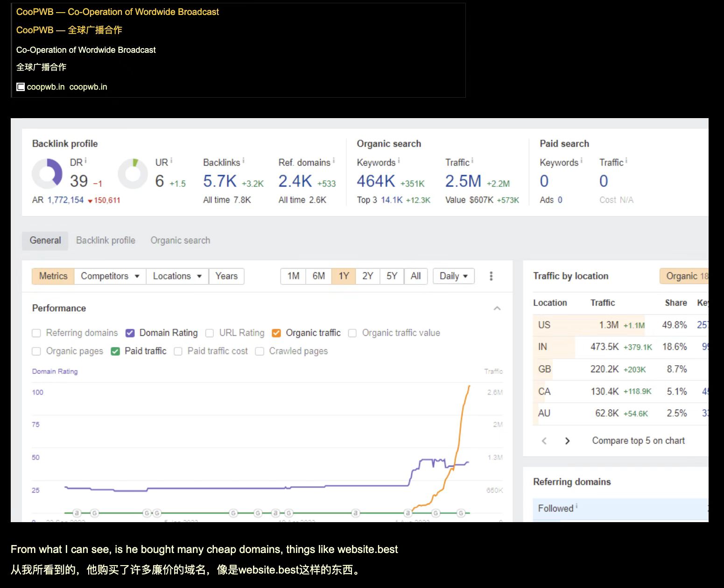
Task: Click the Paid search Traffic info icon
Action: [626, 161]
